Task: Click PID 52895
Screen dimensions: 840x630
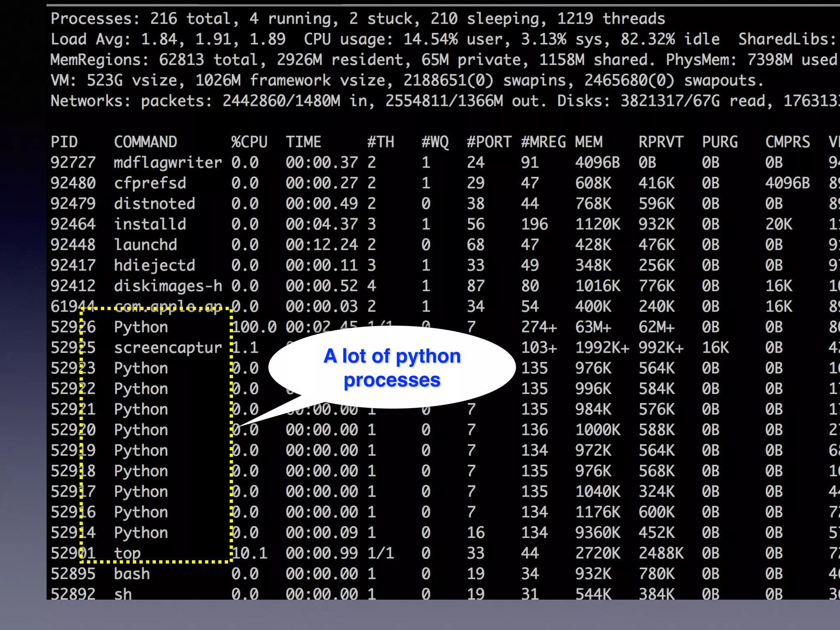Action: 73,574
